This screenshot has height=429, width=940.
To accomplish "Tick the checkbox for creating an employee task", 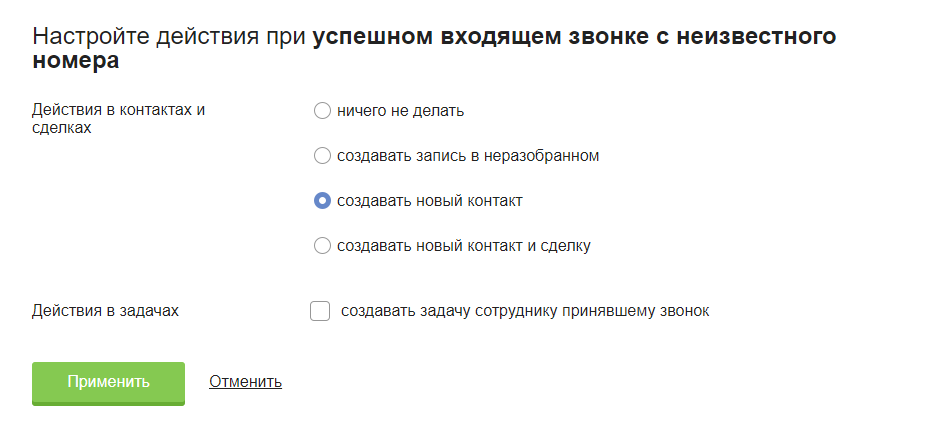I will pos(320,311).
